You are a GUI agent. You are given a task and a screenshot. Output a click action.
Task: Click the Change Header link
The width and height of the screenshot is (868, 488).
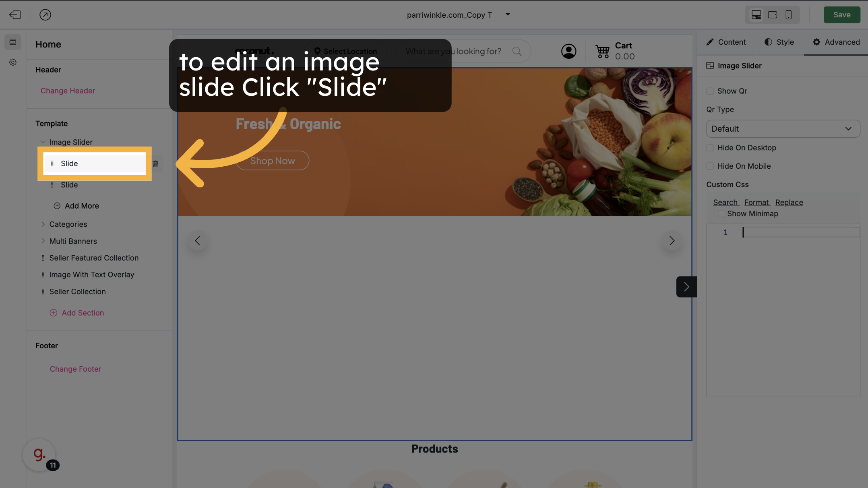[x=68, y=91]
